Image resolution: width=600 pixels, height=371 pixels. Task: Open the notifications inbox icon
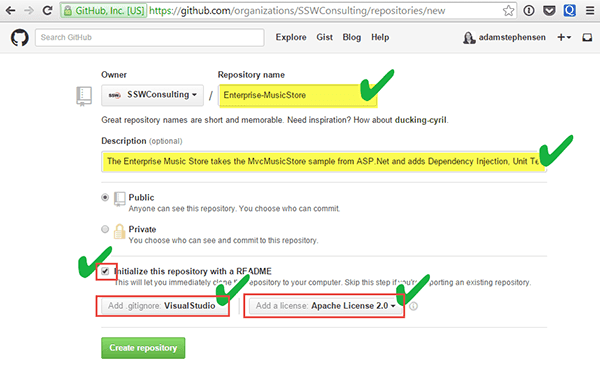click(587, 37)
